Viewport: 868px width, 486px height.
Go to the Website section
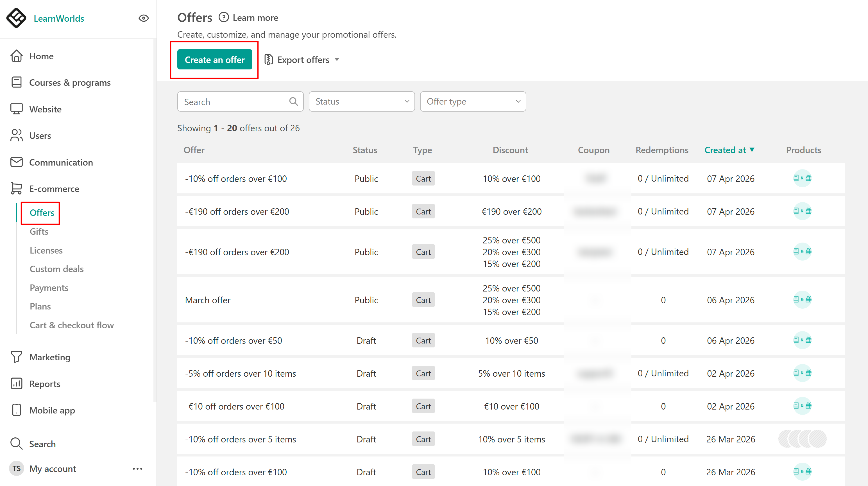coord(45,109)
